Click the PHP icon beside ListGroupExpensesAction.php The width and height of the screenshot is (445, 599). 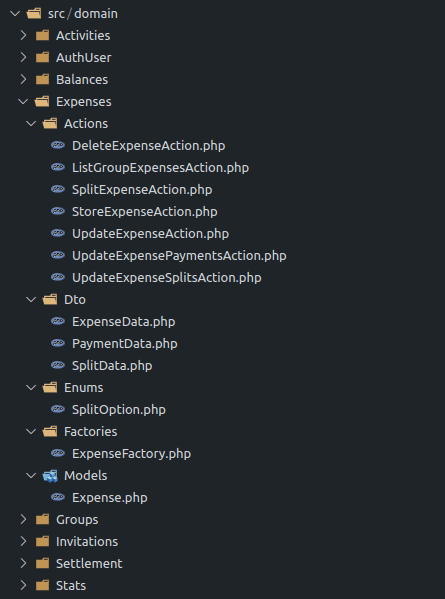tap(58, 167)
